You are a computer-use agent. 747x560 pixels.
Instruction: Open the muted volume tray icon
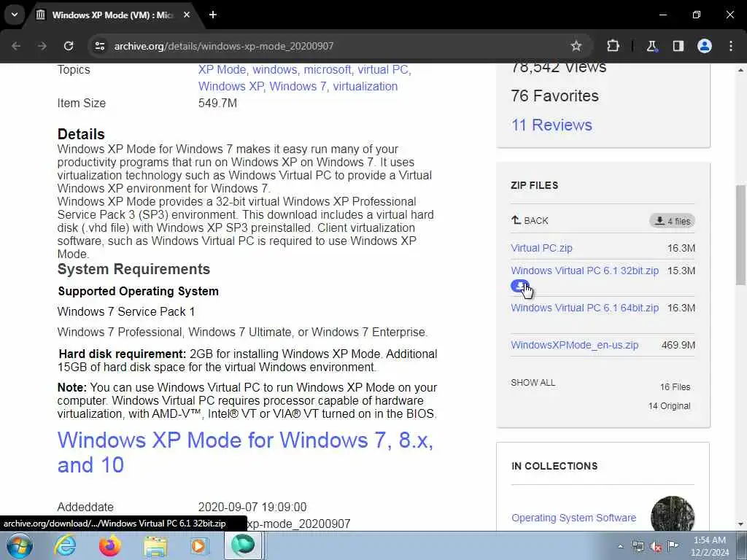[656, 547]
